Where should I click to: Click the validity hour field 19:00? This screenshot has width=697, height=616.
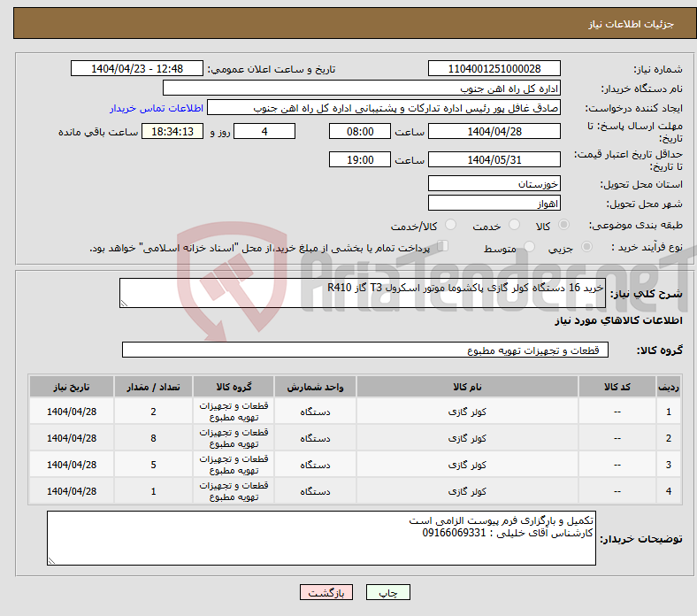click(x=360, y=159)
